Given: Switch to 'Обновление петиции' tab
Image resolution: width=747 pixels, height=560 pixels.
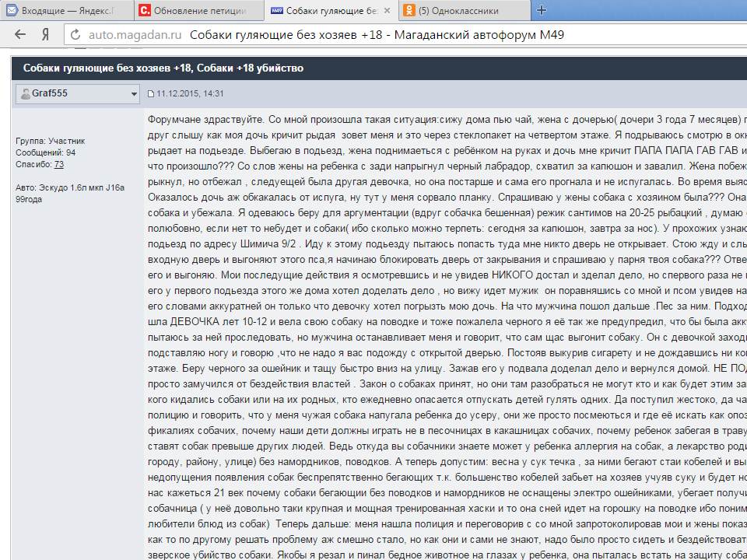Looking at the screenshot, I should click(199, 11).
